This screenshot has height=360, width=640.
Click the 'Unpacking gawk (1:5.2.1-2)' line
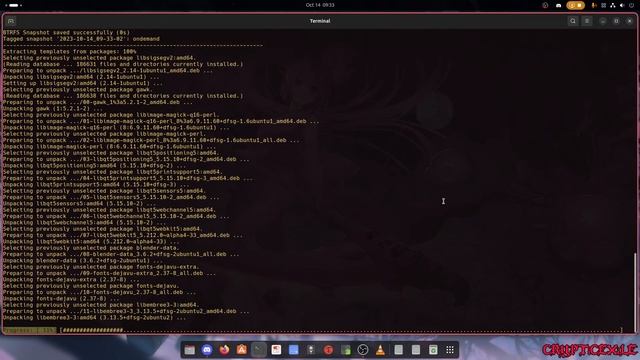(x=53, y=109)
